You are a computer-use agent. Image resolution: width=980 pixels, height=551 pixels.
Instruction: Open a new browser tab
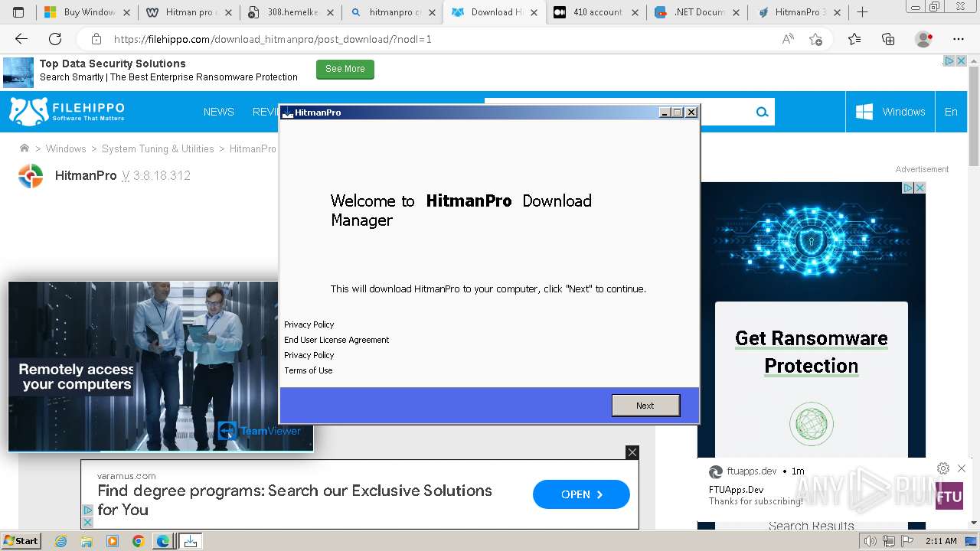coord(862,12)
